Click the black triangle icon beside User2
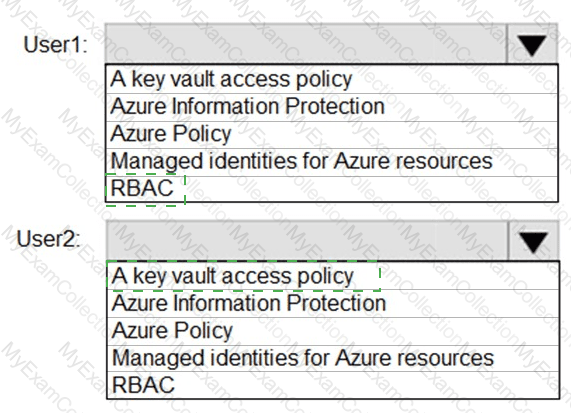 [533, 242]
